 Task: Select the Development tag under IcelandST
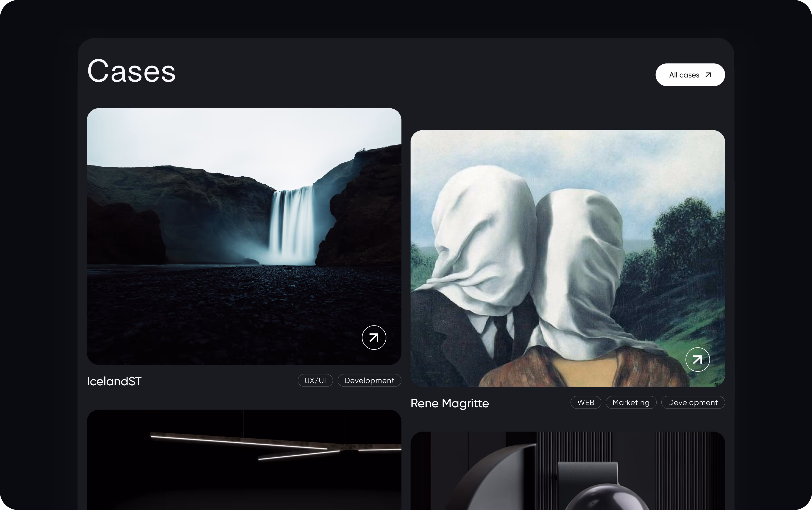pyautogui.click(x=369, y=381)
